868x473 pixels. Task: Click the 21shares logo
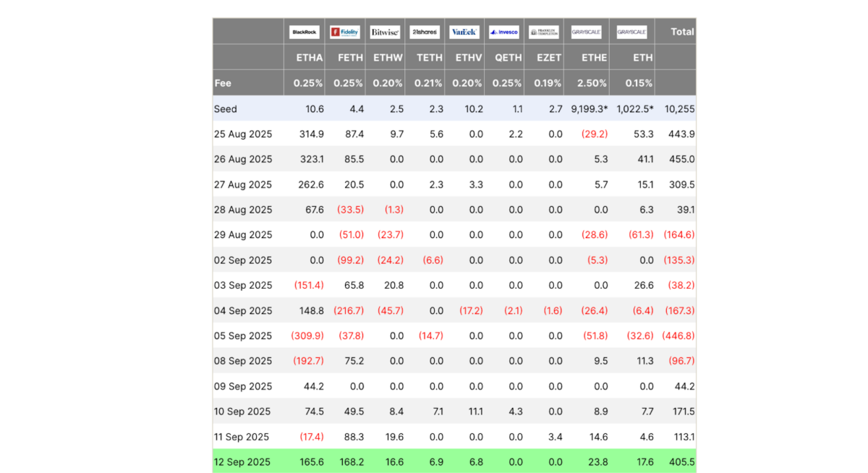click(x=425, y=32)
